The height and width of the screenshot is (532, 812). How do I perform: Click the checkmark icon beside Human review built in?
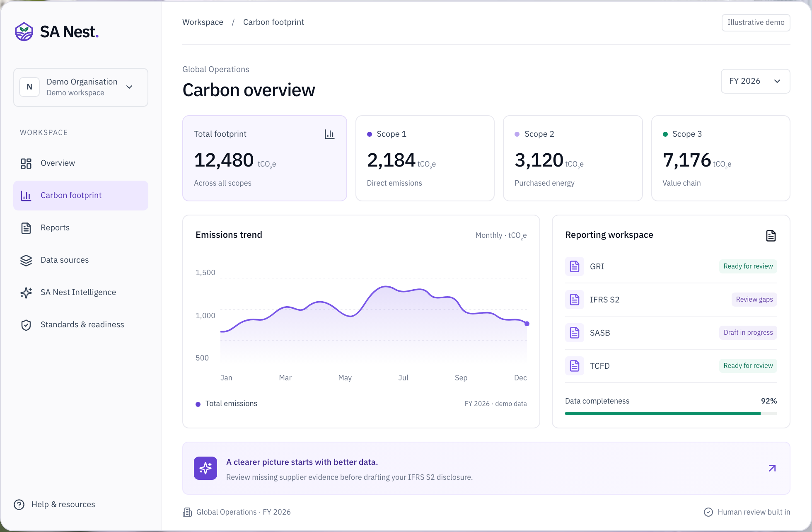[x=708, y=512]
